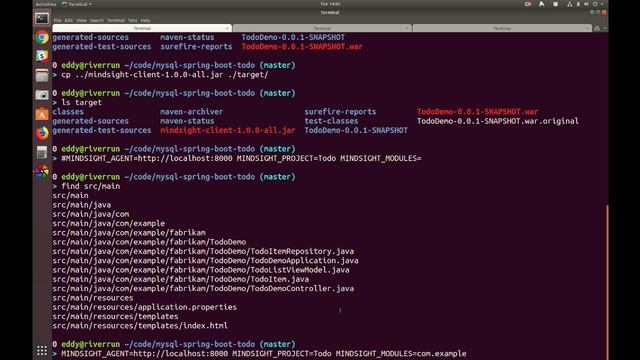640x360 pixels.
Task: Open the Terminal icon in the dock
Action: click(42, 18)
